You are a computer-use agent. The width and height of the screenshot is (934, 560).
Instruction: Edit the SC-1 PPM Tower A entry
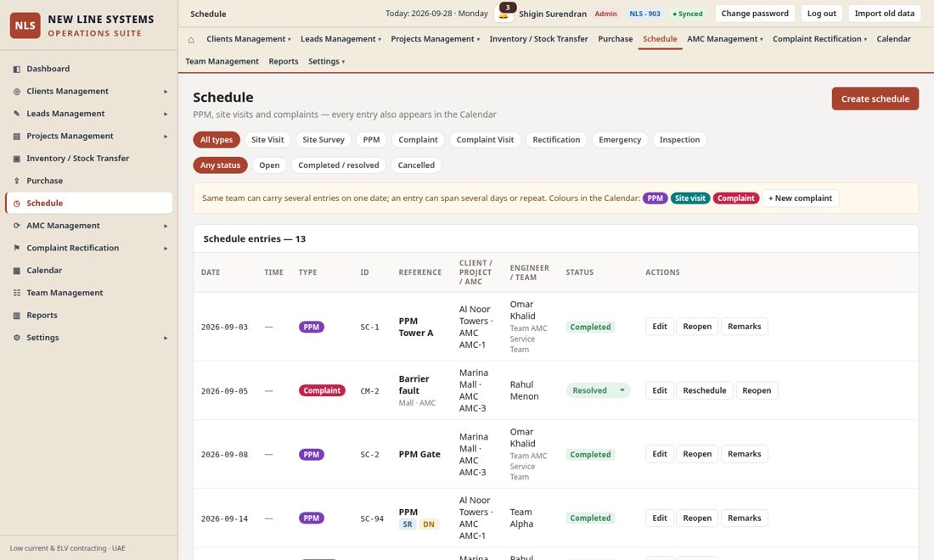click(660, 327)
